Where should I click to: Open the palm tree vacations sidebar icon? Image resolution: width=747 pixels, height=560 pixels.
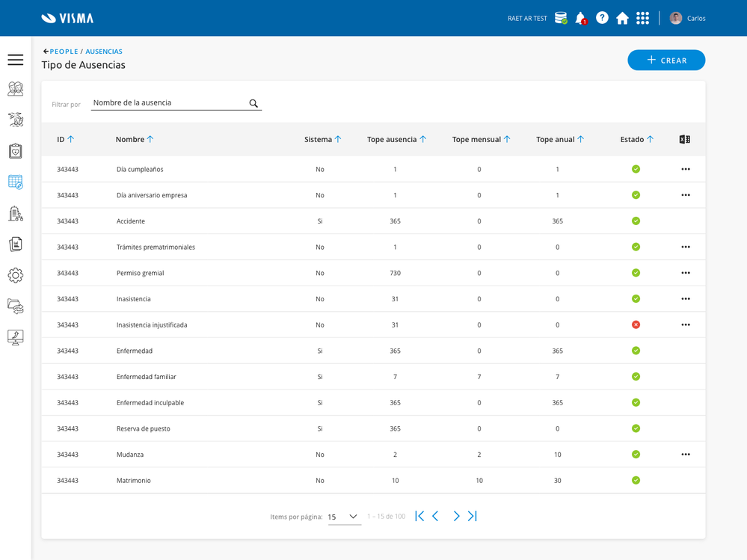[x=15, y=120]
